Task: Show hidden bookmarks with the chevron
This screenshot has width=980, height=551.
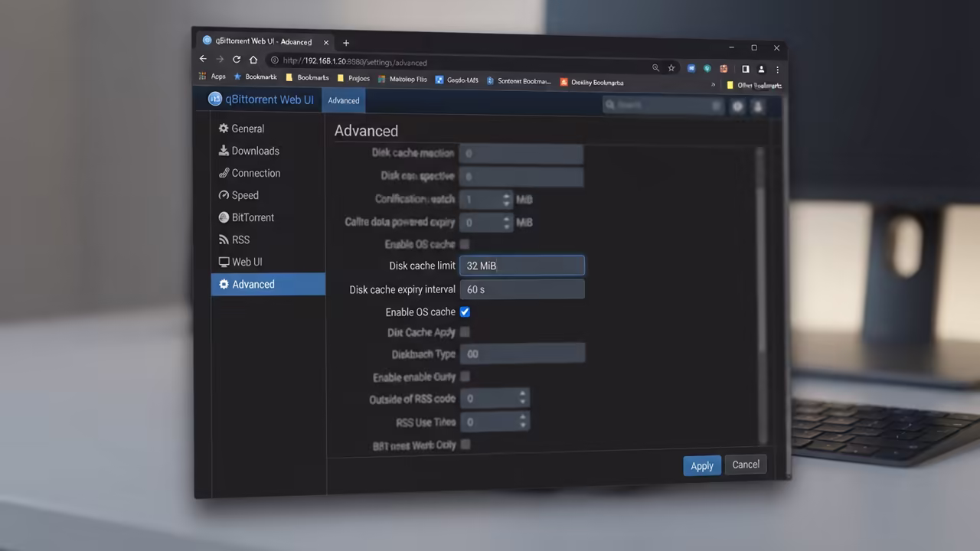Action: (714, 84)
